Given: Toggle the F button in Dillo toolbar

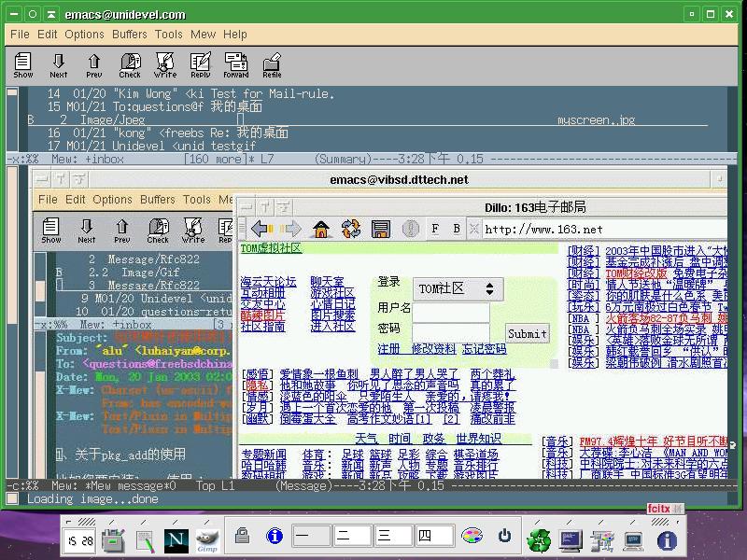Looking at the screenshot, I should click(433, 228).
